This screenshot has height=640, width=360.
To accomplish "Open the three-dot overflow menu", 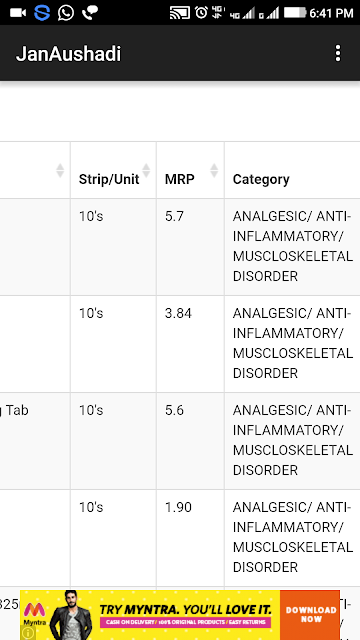I will [x=338, y=53].
